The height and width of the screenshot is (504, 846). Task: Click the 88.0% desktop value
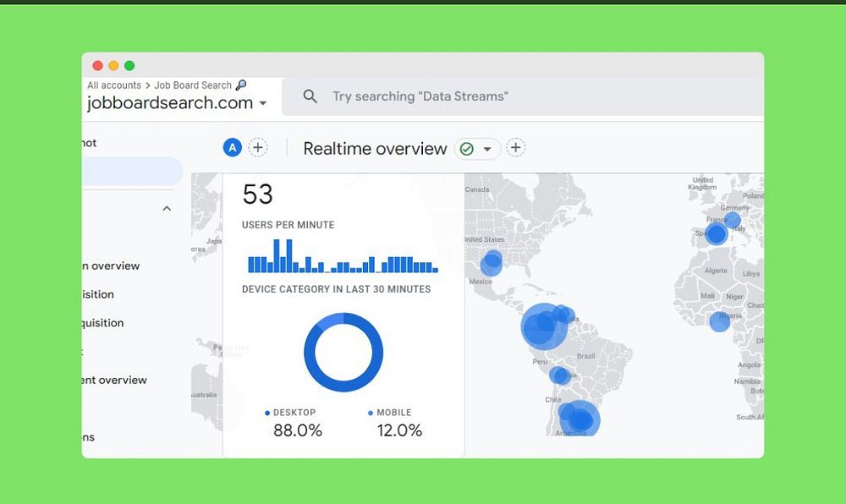[298, 430]
